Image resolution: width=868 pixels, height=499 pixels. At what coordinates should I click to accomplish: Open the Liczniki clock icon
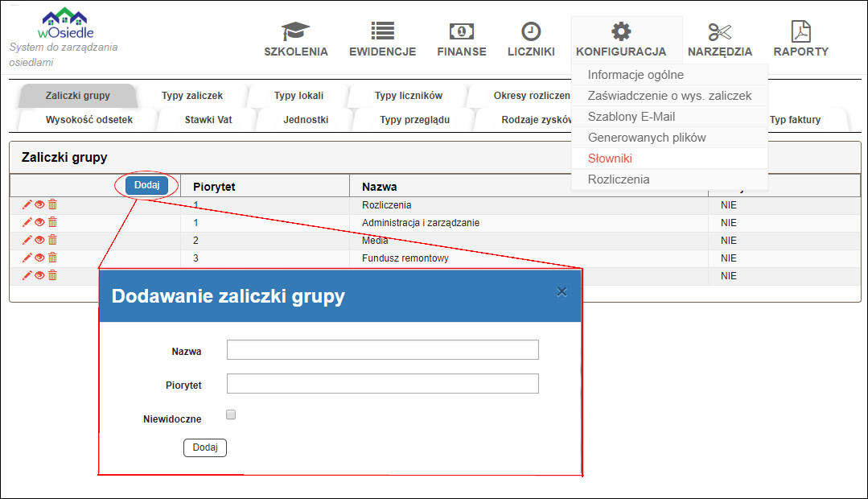[531, 31]
